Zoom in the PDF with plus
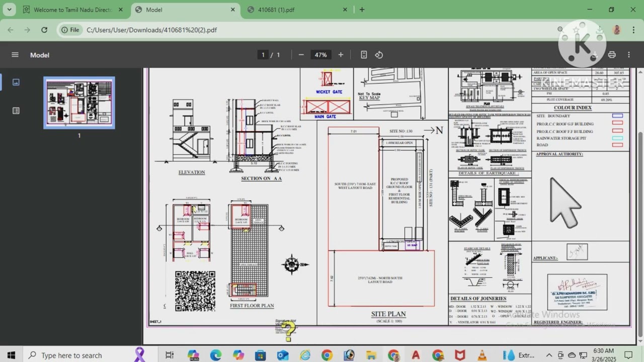 pos(341,55)
